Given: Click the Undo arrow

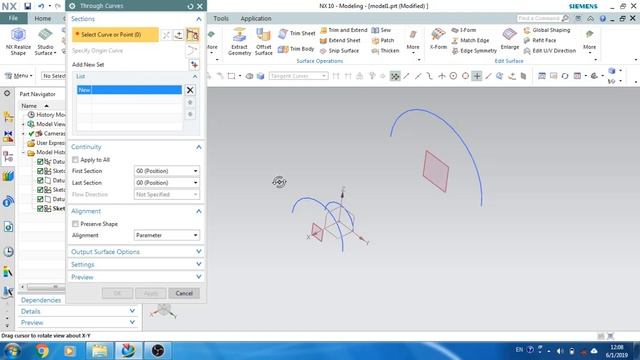Looking at the screenshot, I should pos(41,6).
